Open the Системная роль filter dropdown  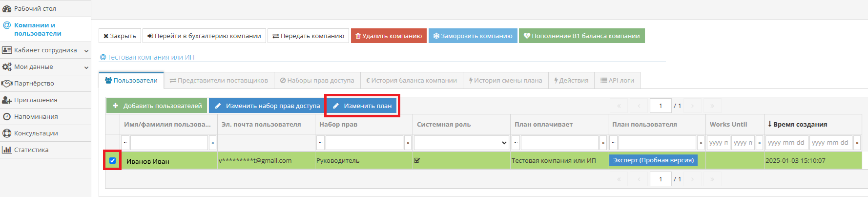461,143
